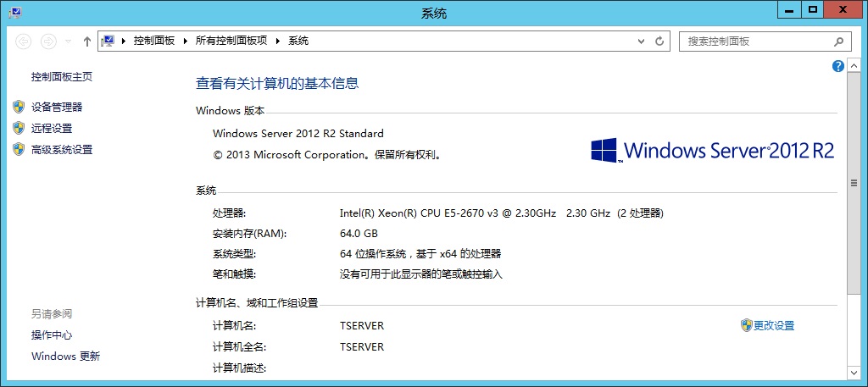Click the Back navigation arrow
The height and width of the screenshot is (387, 868).
23,41
